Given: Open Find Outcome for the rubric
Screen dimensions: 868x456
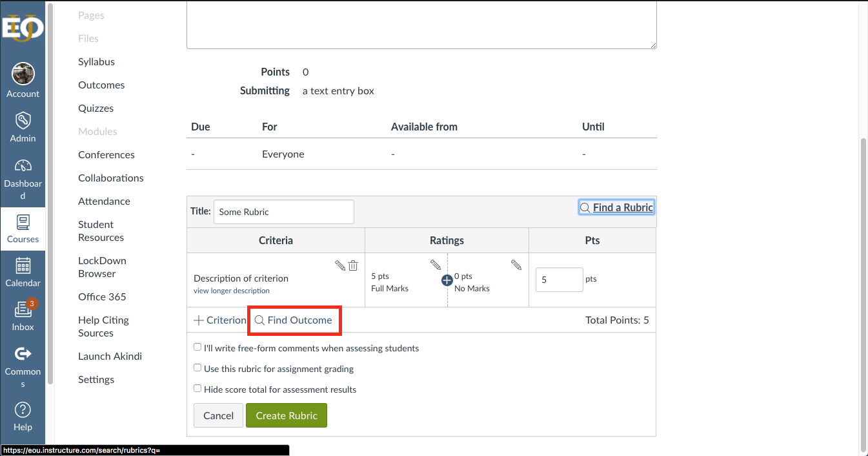Looking at the screenshot, I should click(294, 320).
